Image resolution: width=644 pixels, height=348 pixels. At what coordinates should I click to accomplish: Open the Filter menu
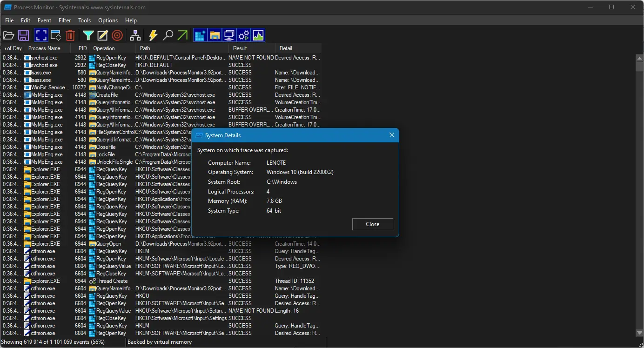[65, 20]
